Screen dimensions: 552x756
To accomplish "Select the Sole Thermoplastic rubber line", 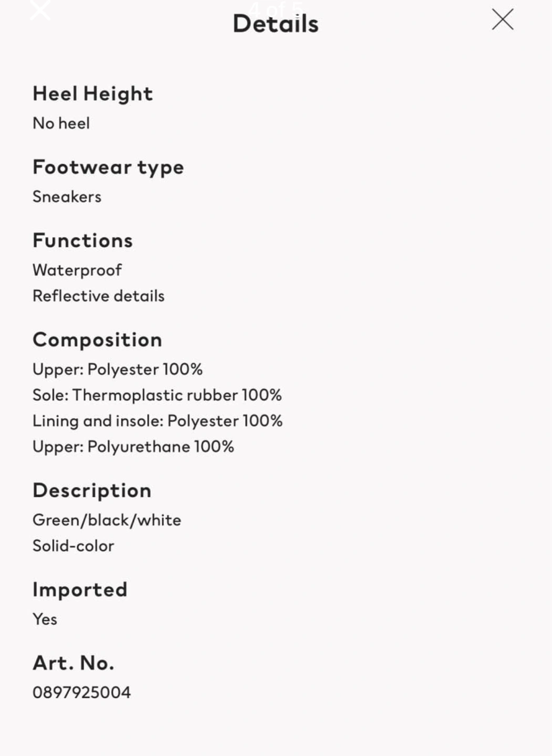I will [157, 395].
